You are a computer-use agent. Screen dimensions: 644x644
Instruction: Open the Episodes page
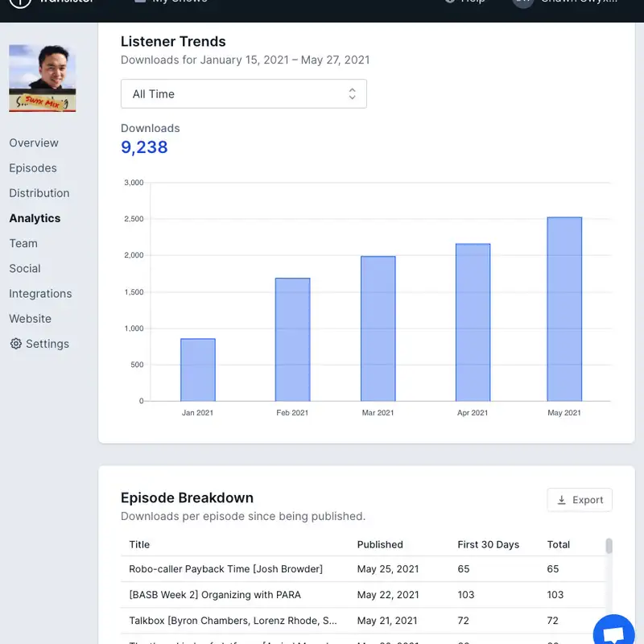click(33, 168)
